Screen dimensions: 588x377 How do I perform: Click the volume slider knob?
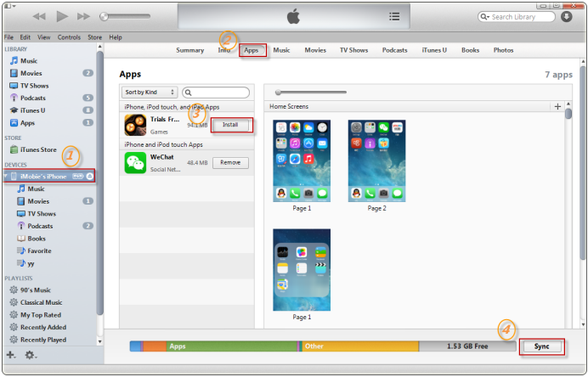(x=104, y=16)
